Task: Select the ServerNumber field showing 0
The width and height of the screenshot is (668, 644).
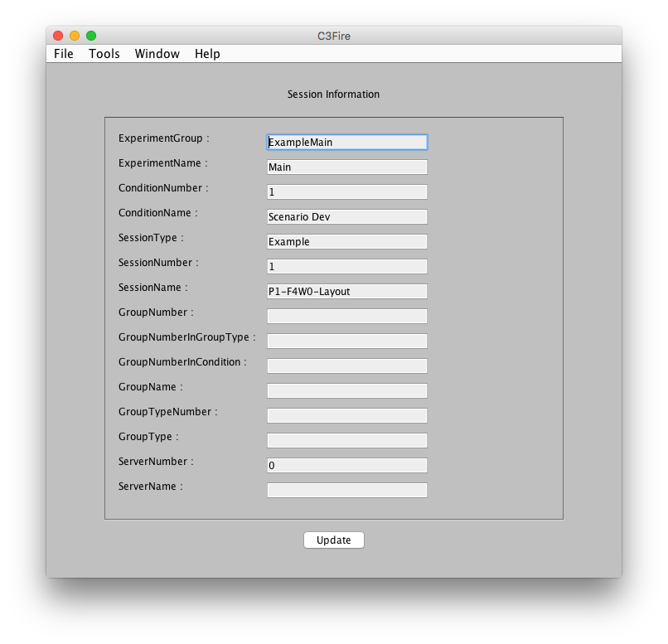Action: point(346,466)
